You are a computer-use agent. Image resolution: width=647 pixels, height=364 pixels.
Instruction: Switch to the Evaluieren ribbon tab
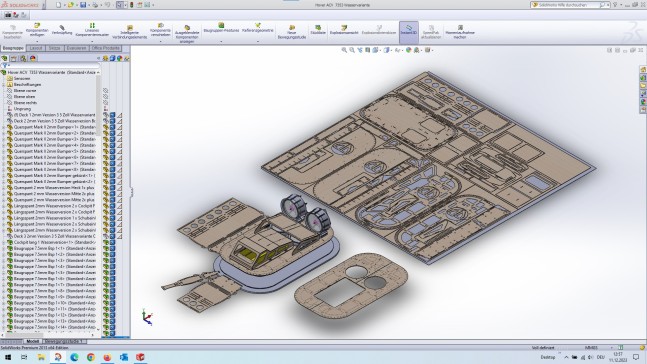(x=76, y=48)
